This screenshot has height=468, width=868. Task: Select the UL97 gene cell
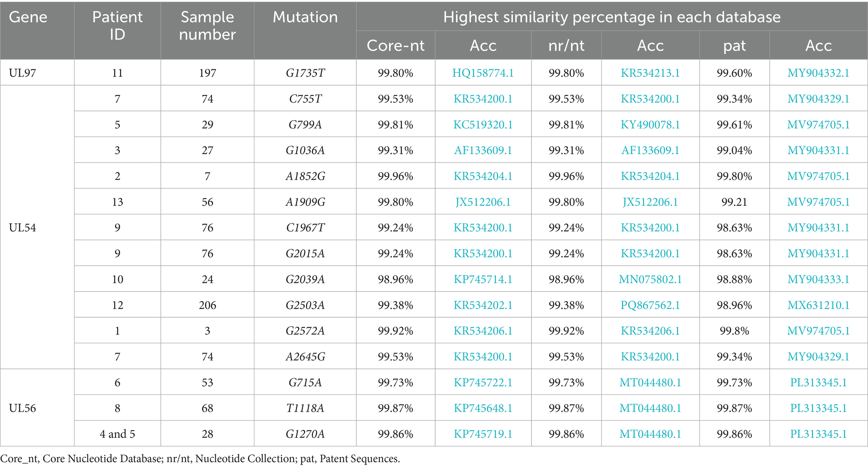coord(23,73)
